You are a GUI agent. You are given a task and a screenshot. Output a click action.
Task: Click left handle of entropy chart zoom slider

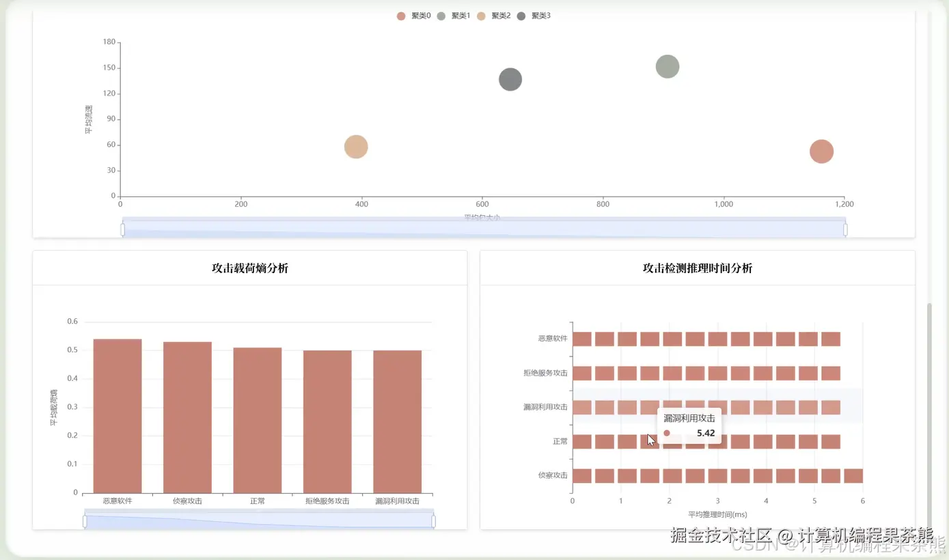[x=85, y=522]
